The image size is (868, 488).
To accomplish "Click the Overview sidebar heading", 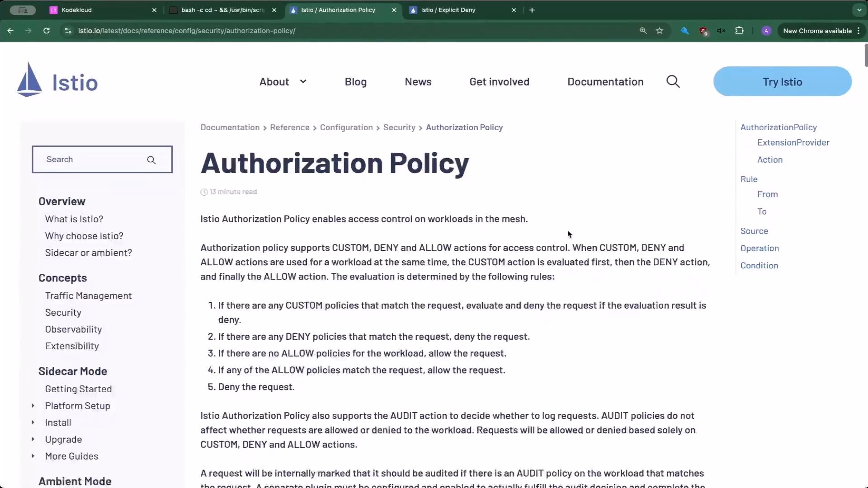I will coord(62,202).
